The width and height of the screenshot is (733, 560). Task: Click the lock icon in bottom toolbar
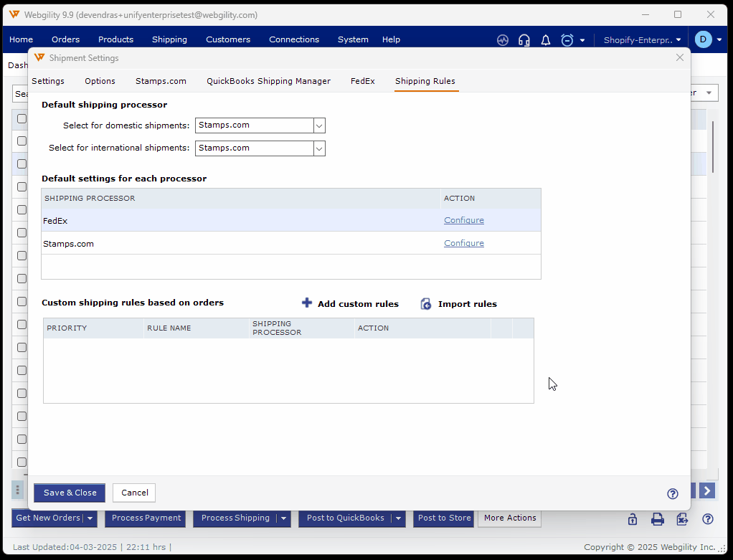[633, 519]
